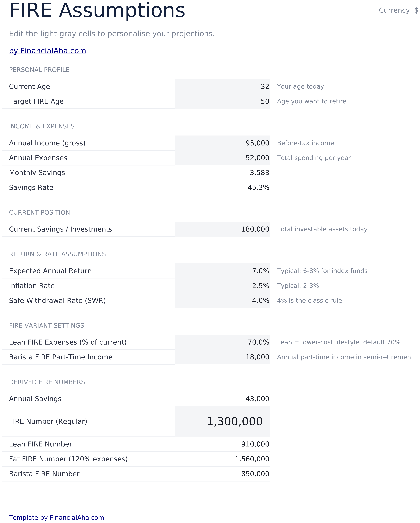Image resolution: width=420 pixels, height=523 pixels.
Task: Open the 'by FinancialAha.com' link
Action: (48, 51)
